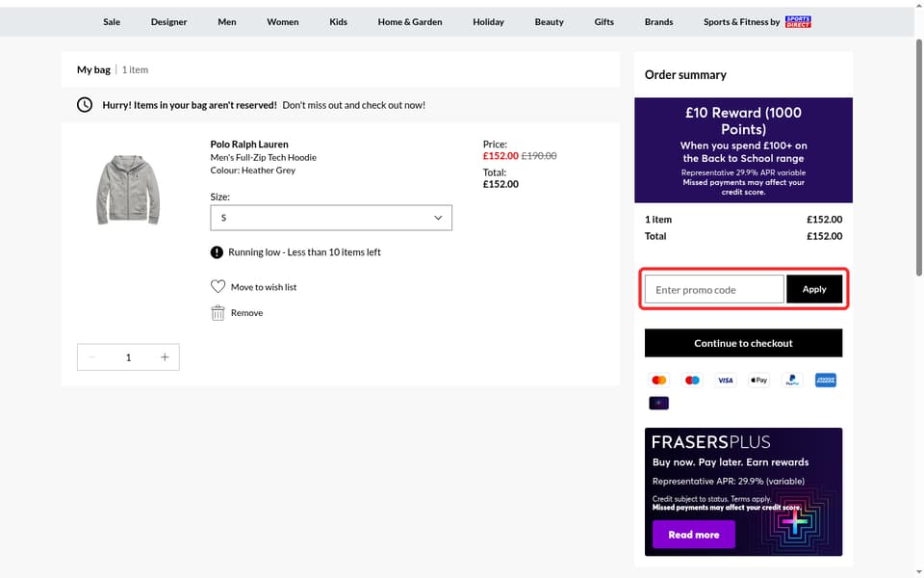The height and width of the screenshot is (578, 924).
Task: Continue to checkout
Action: coord(743,343)
